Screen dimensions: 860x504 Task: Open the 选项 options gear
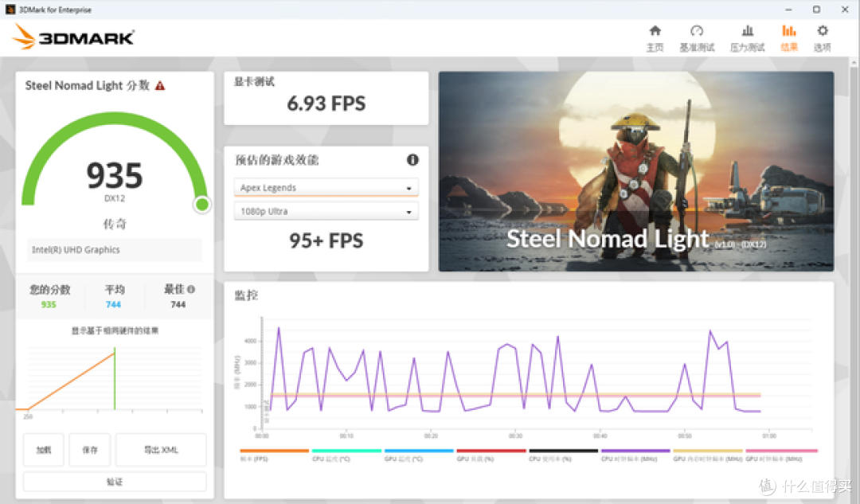822,38
